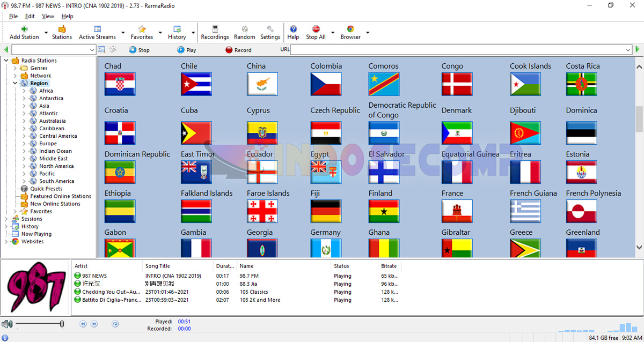Viewport: 644px width, 342px height.
Task: Mute audio via the speaker icon
Action: tap(7, 324)
